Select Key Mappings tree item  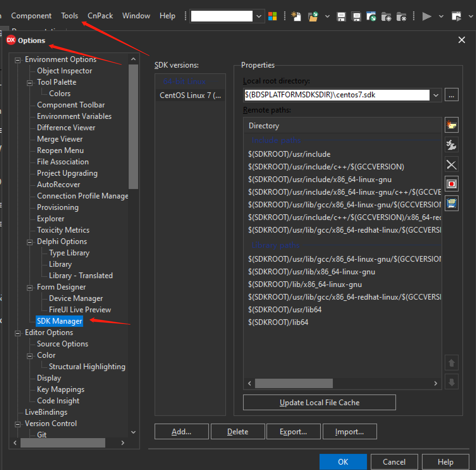pyautogui.click(x=61, y=389)
